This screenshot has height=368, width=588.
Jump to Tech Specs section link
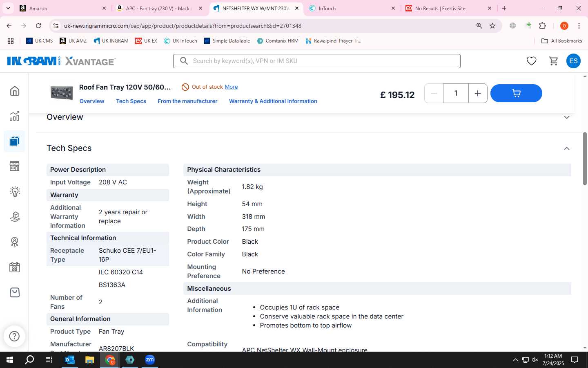(x=131, y=101)
